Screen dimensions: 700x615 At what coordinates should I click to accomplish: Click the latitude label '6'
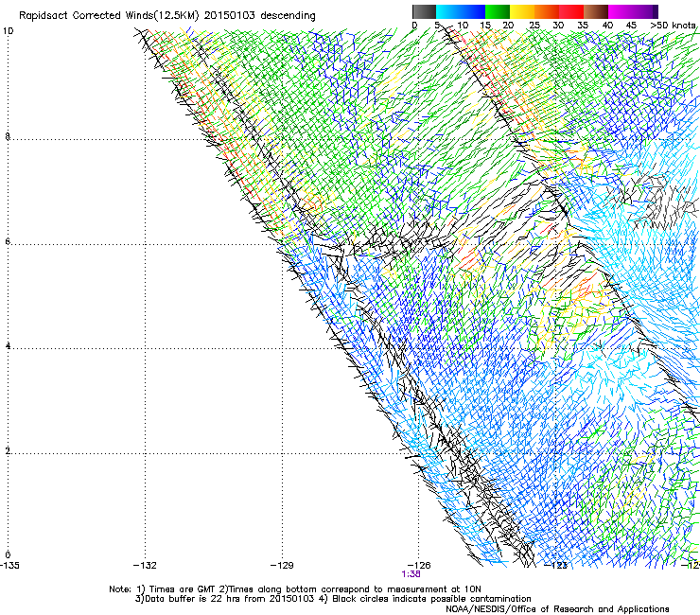click(8, 241)
